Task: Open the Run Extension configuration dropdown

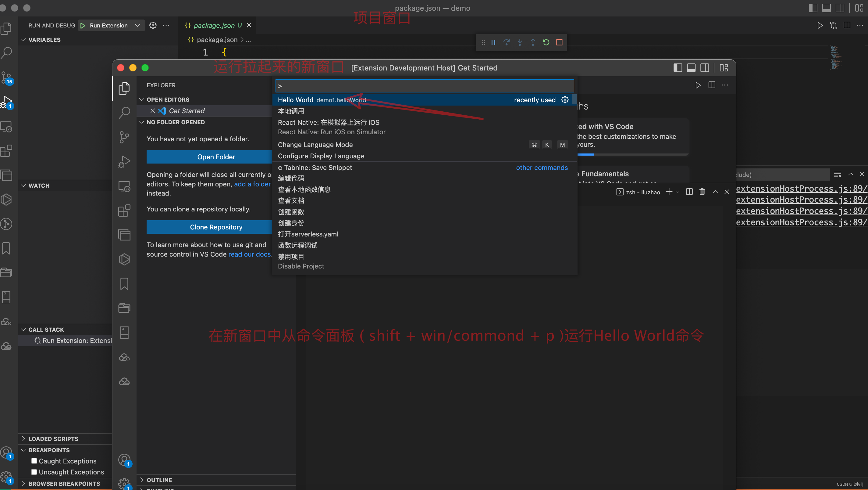Action: [x=137, y=25]
